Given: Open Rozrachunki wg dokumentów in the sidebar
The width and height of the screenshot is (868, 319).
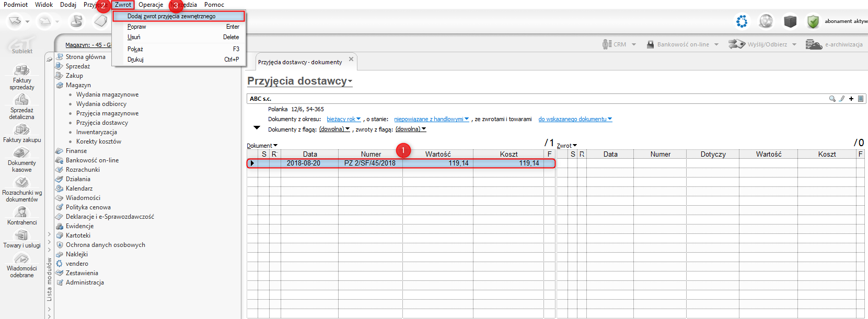Looking at the screenshot, I should (22, 189).
